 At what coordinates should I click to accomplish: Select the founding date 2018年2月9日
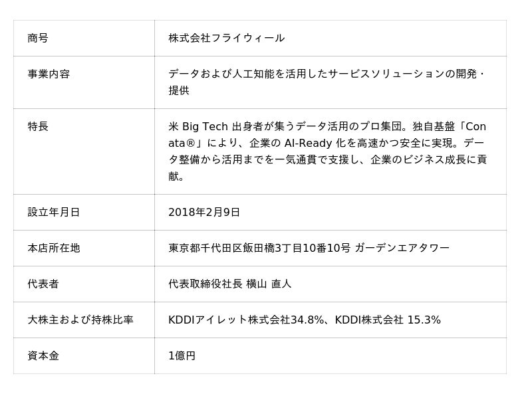(x=204, y=212)
